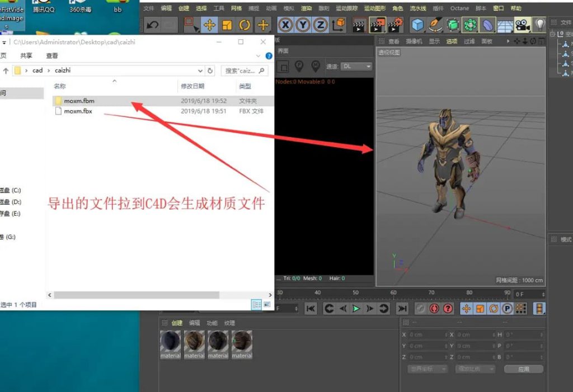Image resolution: width=573 pixels, height=392 pixels.
Task: Toggle X axis lock
Action: pyautogui.click(x=285, y=25)
